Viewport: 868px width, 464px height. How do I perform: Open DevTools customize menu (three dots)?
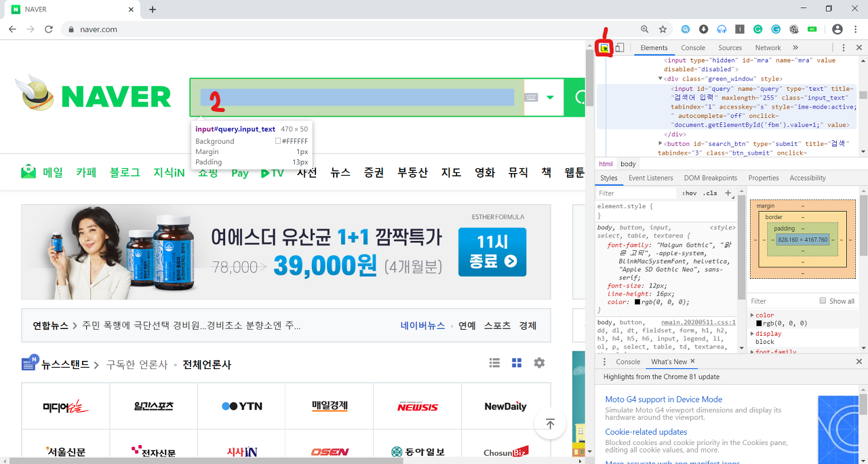click(844, 48)
